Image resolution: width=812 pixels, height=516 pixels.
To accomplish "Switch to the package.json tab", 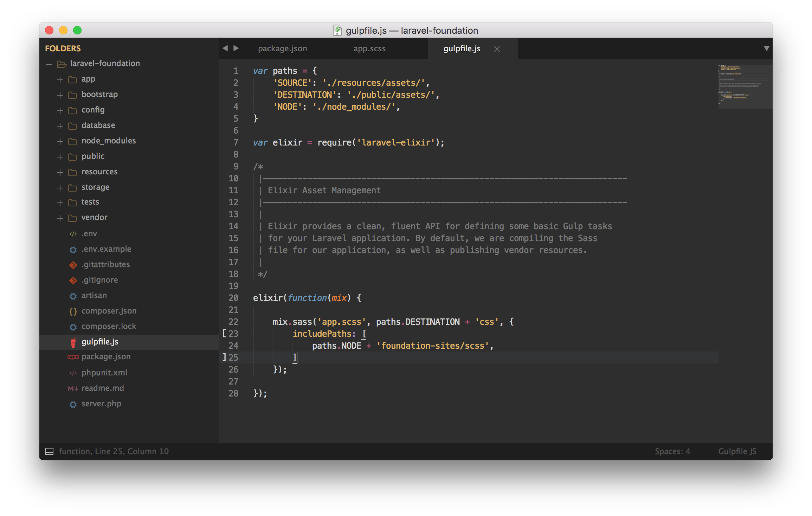I will pos(282,49).
